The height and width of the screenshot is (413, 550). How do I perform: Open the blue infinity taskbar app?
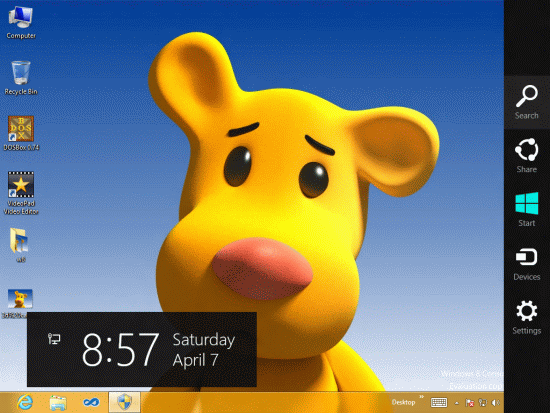pos(91,402)
